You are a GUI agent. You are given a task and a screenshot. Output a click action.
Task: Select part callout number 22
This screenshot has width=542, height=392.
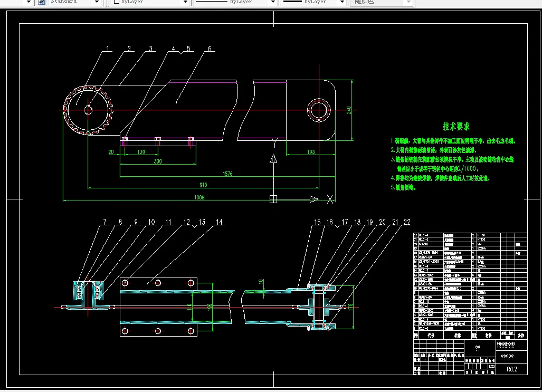coord(407,222)
